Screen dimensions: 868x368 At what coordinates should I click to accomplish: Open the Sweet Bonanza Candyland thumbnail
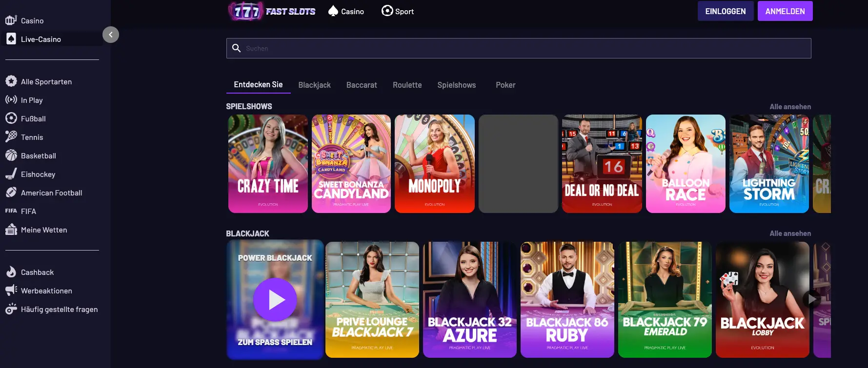351,164
